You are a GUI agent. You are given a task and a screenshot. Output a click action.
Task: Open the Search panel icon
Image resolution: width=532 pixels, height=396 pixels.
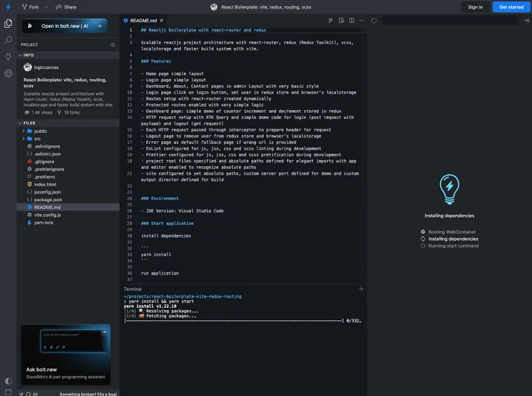(x=8, y=39)
